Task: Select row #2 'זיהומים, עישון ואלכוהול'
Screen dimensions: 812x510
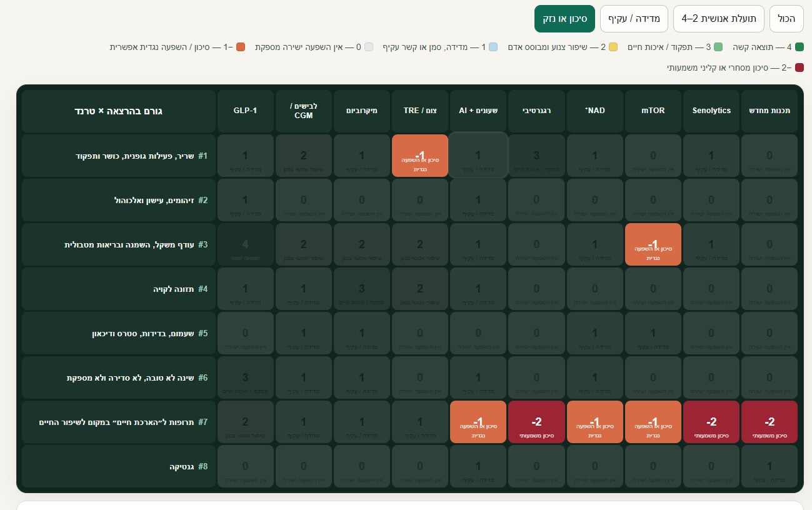Action: point(118,200)
